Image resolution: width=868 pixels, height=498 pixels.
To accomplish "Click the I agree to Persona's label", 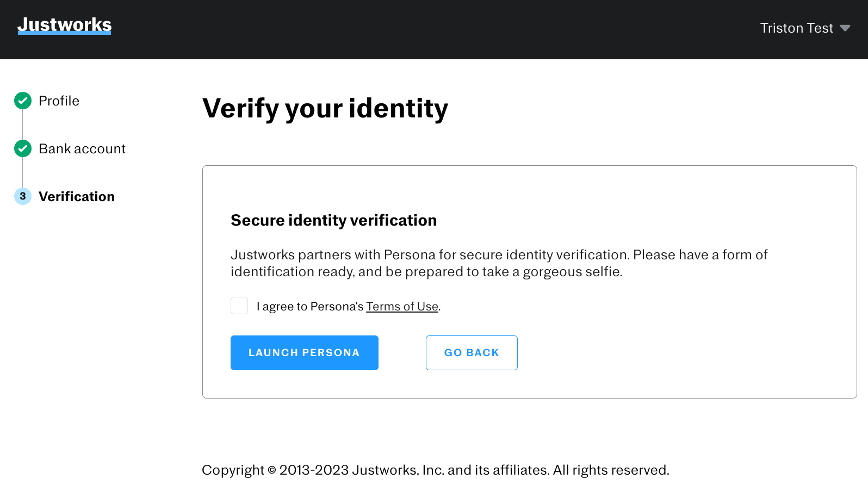I will click(310, 307).
